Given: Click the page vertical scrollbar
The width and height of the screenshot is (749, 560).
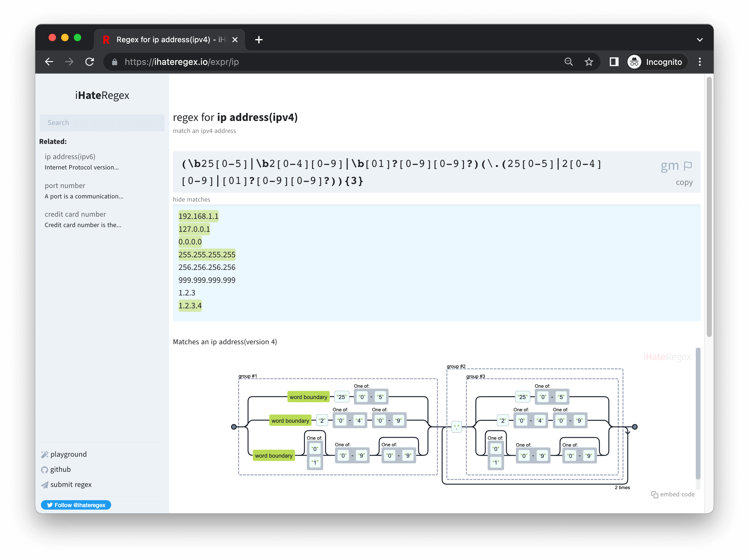Looking at the screenshot, I should pos(709,207).
